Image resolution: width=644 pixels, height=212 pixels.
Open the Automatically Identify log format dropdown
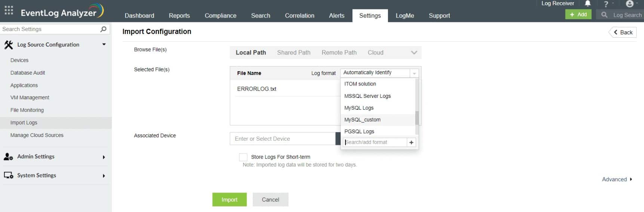[379, 73]
